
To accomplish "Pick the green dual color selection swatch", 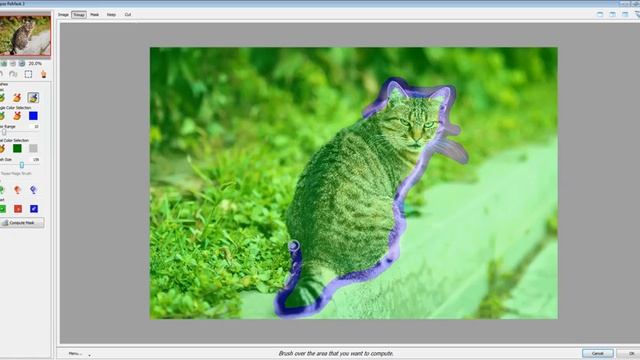I will click(x=17, y=148).
